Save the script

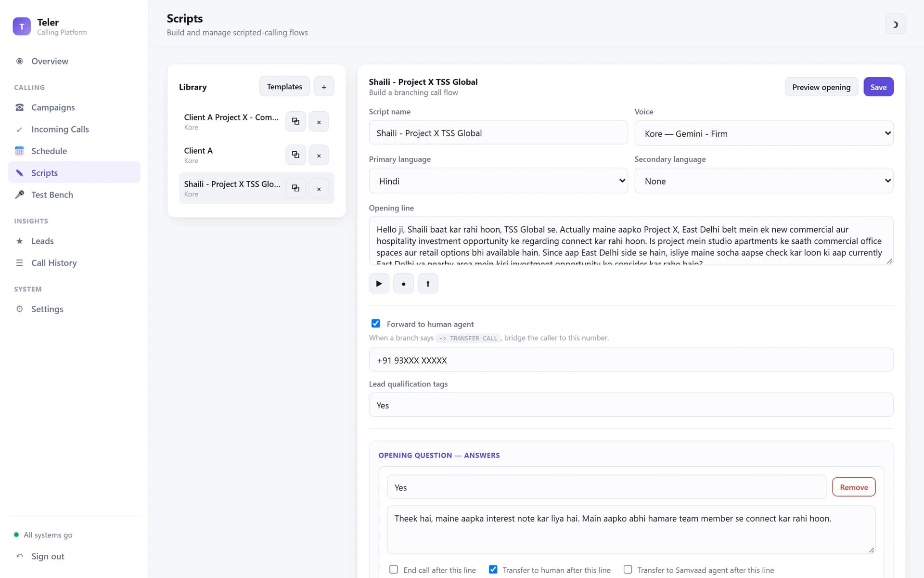point(878,87)
